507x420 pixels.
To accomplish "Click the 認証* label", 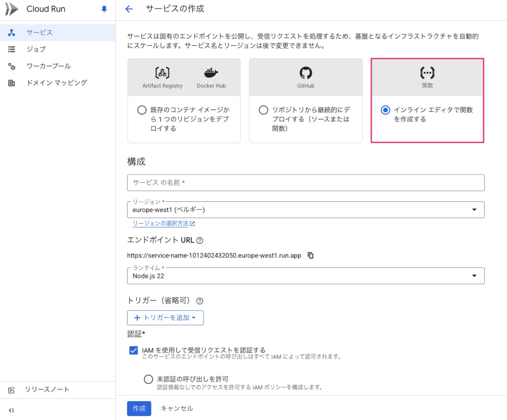I will [136, 334].
